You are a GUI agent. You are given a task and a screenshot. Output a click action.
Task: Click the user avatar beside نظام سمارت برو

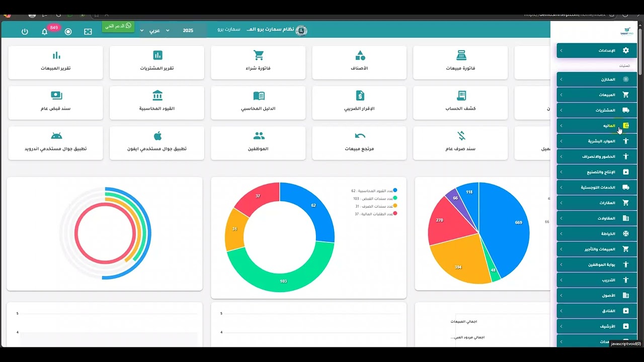pyautogui.click(x=301, y=31)
